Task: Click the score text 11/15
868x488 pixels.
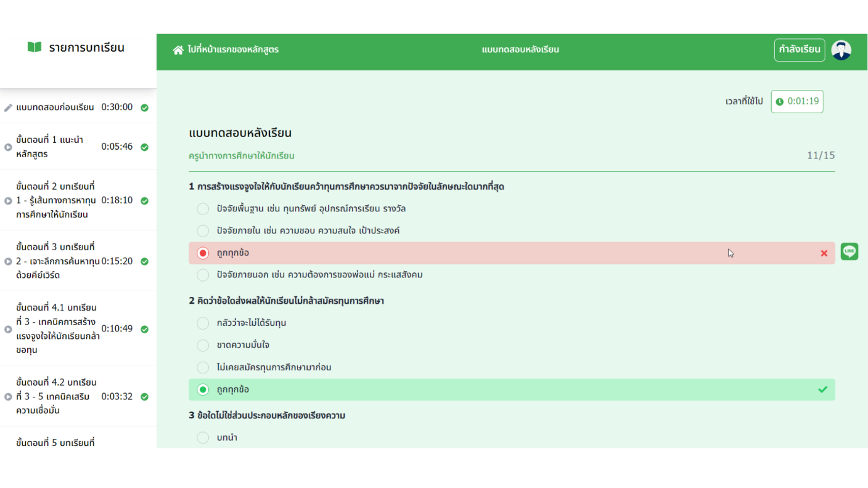Action: [x=821, y=156]
